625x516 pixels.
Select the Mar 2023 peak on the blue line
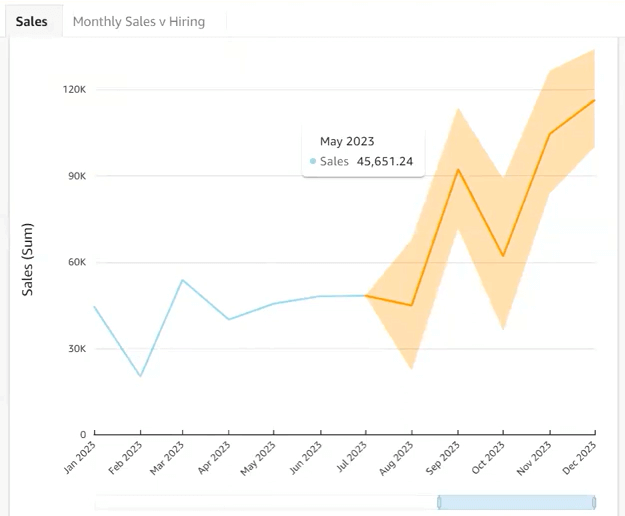182,280
